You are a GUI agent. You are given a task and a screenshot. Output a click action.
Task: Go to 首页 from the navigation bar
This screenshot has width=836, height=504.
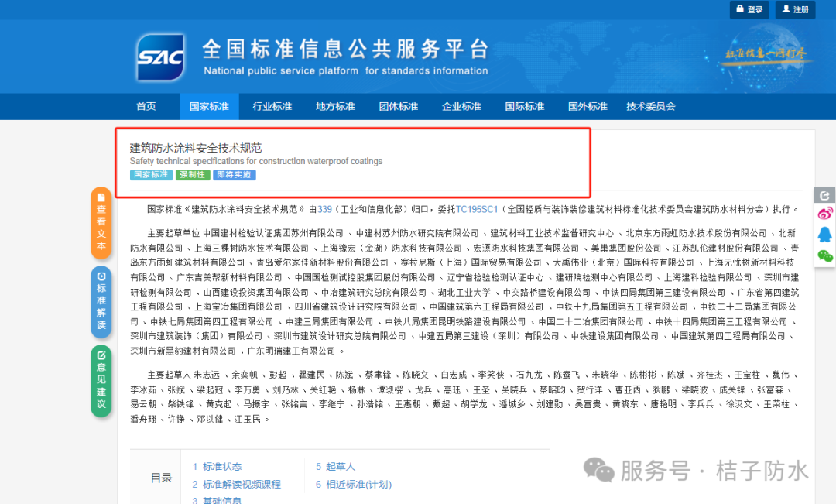[x=146, y=106]
